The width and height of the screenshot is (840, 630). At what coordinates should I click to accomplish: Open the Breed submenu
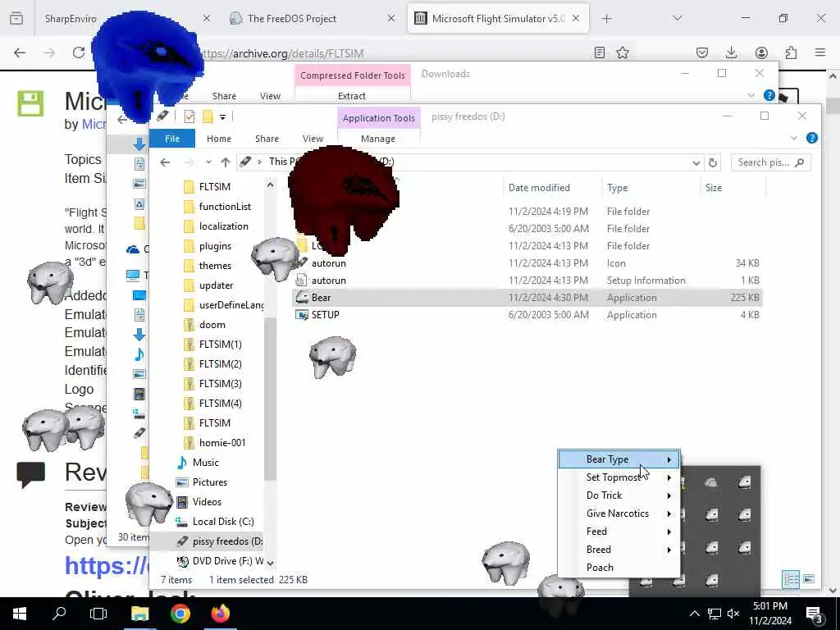[x=619, y=550]
